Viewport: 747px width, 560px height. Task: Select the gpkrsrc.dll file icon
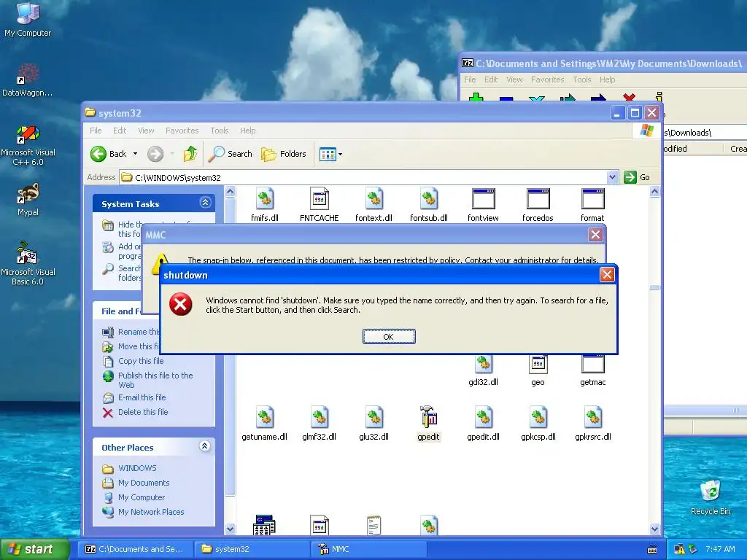(x=592, y=418)
